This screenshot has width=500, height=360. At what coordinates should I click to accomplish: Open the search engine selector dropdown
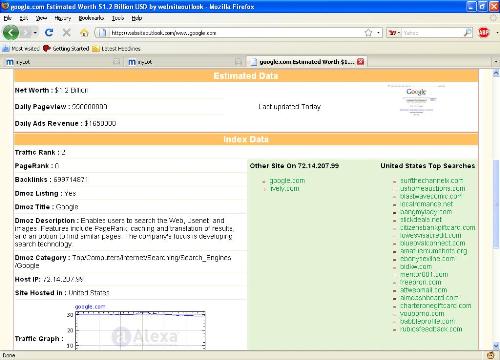coord(394,33)
